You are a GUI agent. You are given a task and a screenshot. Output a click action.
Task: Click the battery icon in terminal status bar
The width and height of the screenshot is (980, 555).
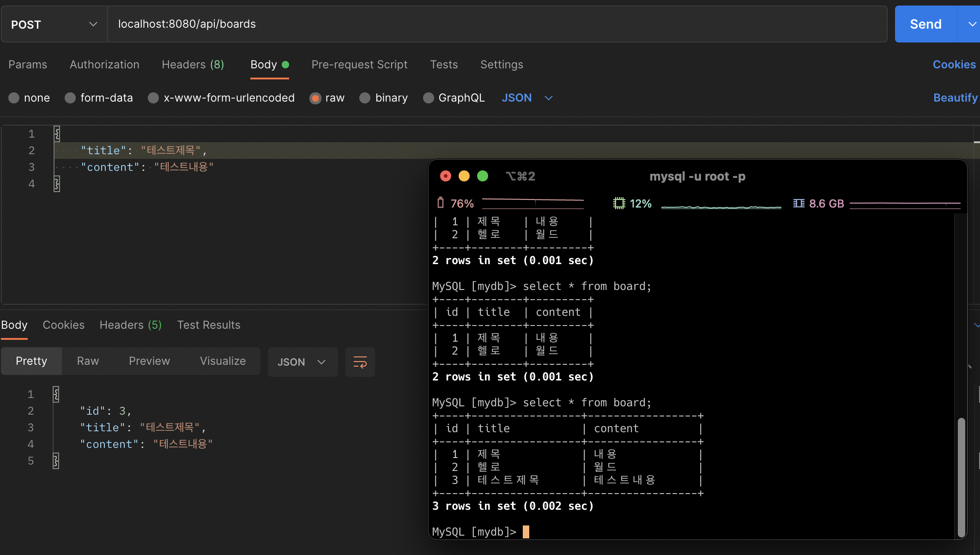coord(440,203)
